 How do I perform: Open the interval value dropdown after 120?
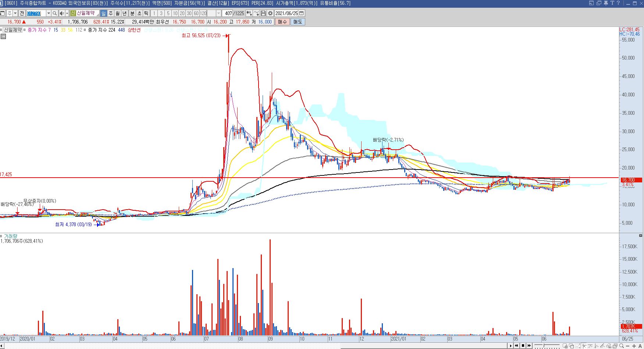(x=218, y=13)
